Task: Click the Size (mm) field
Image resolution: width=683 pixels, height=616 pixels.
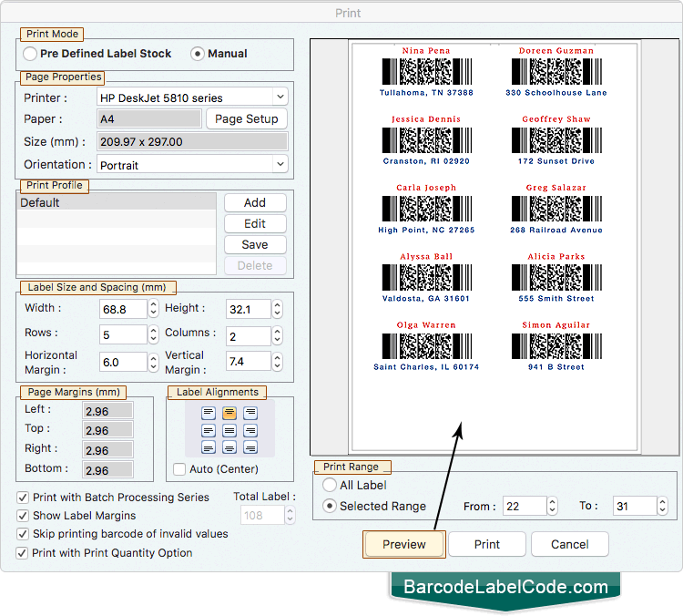Action: [x=192, y=141]
